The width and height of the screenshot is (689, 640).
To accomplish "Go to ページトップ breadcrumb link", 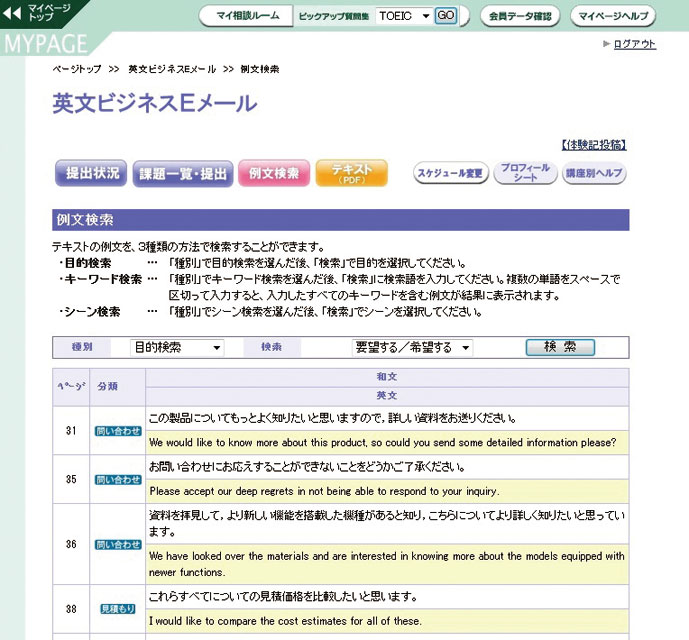I will point(77,69).
